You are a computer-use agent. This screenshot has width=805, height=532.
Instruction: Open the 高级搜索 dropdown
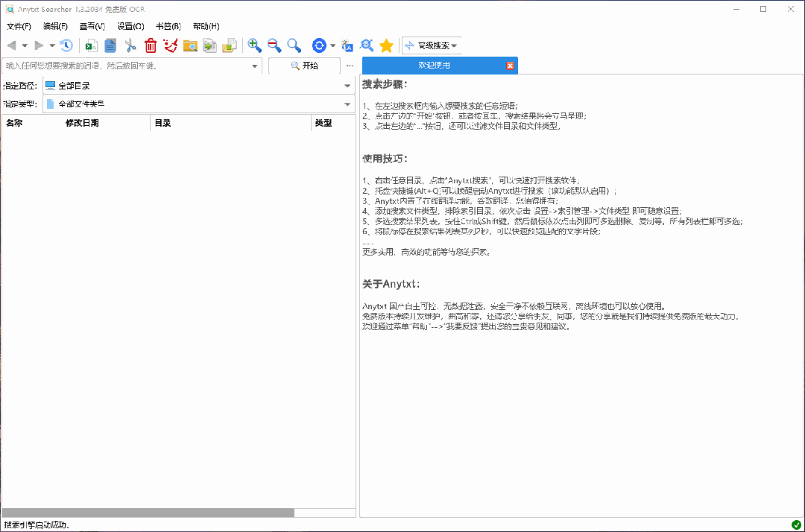click(432, 45)
